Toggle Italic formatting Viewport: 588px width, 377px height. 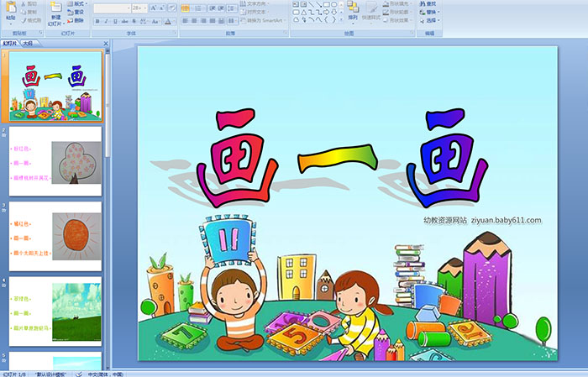click(x=106, y=21)
